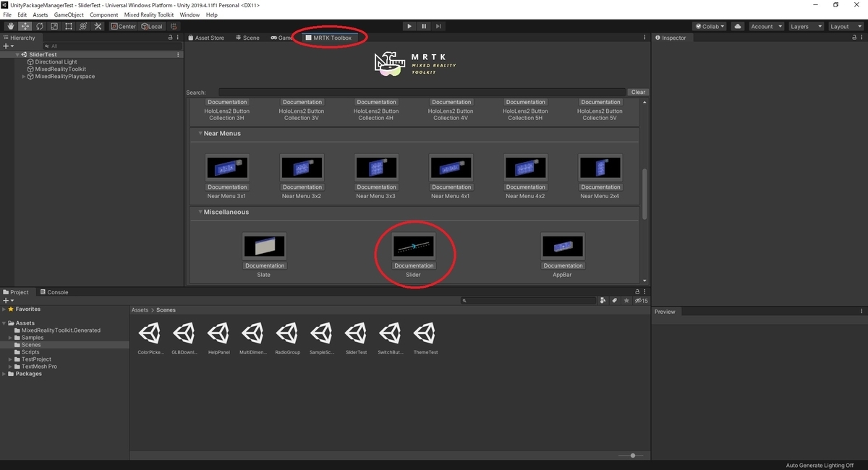Switch to the Scene tab
The image size is (868, 470).
[247, 38]
